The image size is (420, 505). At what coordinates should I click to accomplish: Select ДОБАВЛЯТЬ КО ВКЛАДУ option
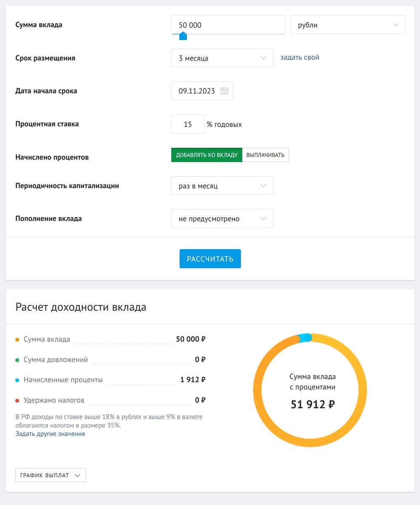coord(207,155)
